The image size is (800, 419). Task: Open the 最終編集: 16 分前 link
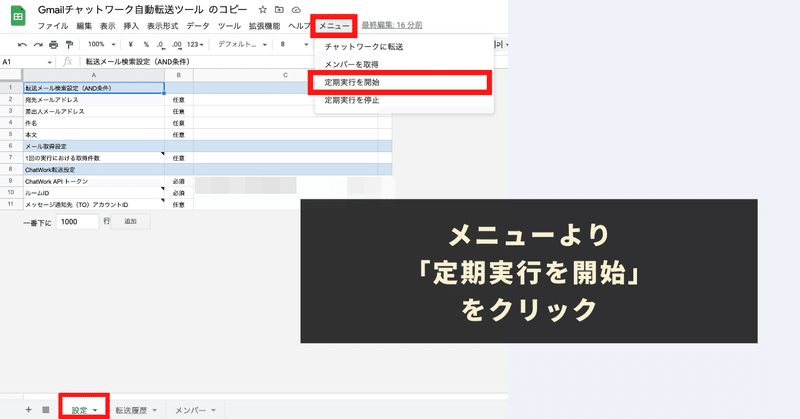[392, 25]
